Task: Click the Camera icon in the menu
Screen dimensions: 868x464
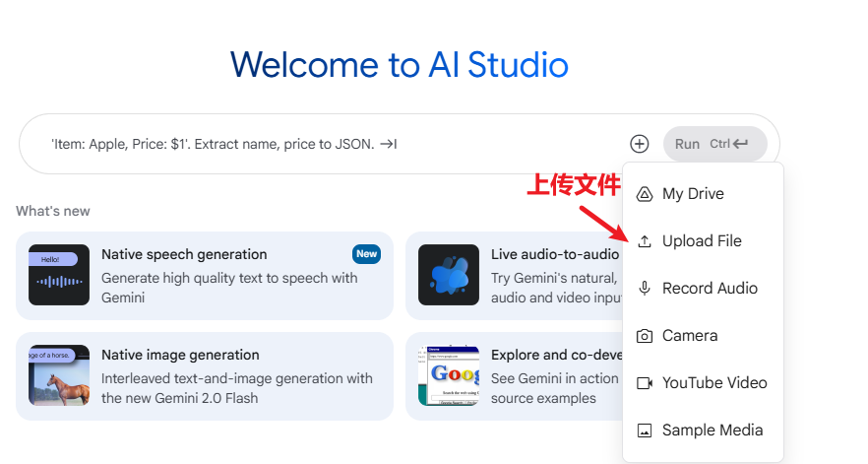Action: pyautogui.click(x=645, y=336)
